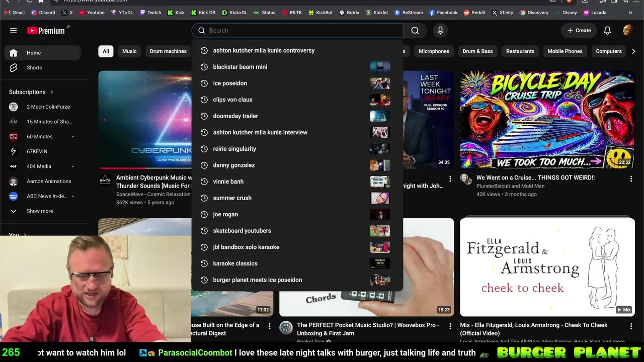
Task: Select the Music filter chip
Action: 129,51
